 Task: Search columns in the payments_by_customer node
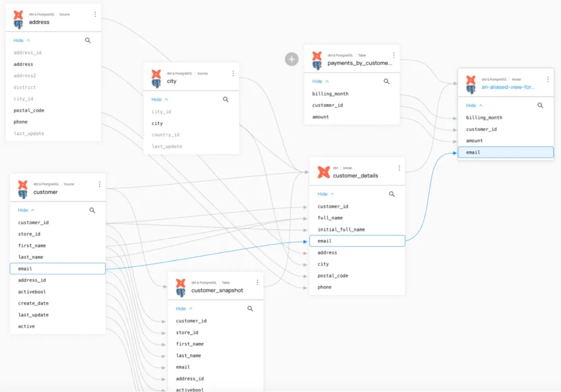[386, 82]
